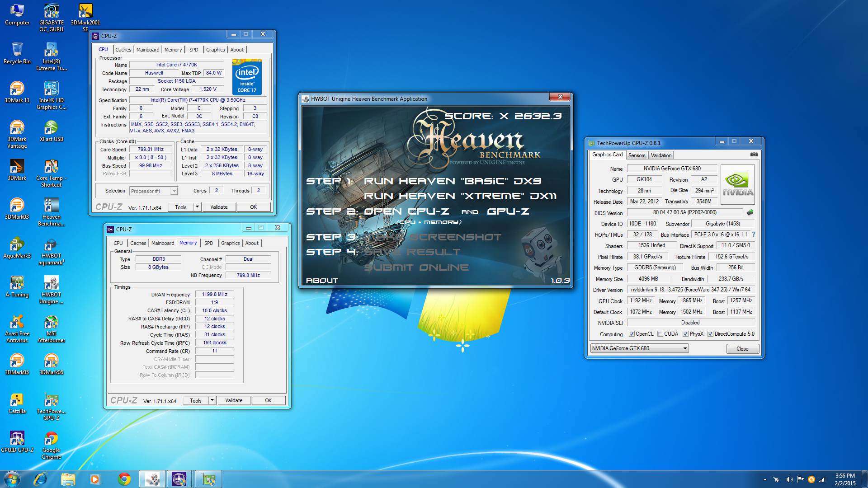
Task: Click BIOS save chip icon in GPU-Z
Action: point(750,212)
